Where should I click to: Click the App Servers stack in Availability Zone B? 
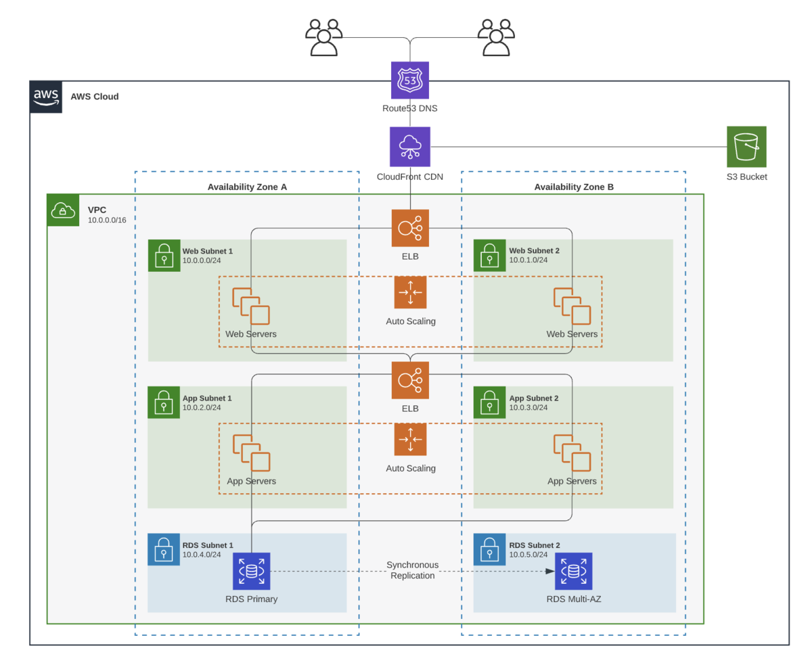[x=573, y=453]
